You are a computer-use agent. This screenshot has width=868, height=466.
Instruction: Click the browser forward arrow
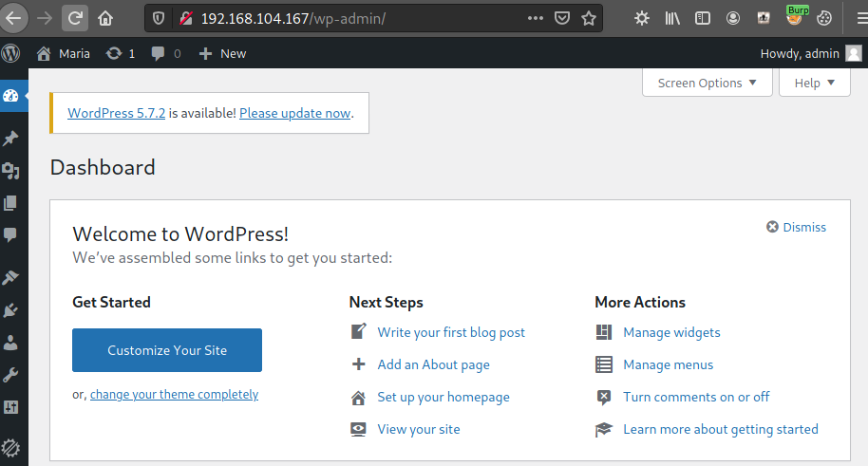point(45,18)
